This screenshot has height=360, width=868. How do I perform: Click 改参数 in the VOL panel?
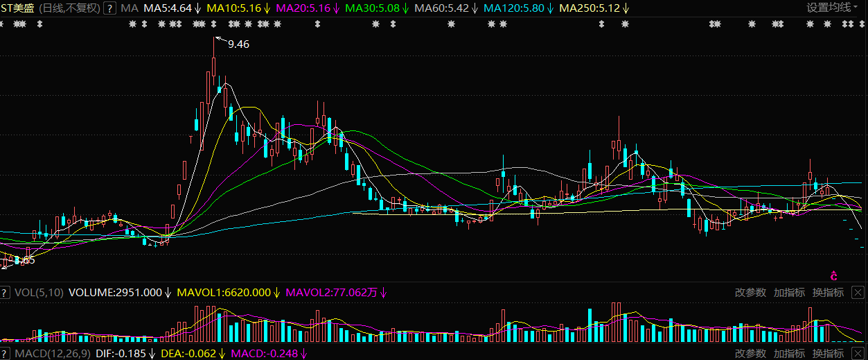(x=750, y=293)
